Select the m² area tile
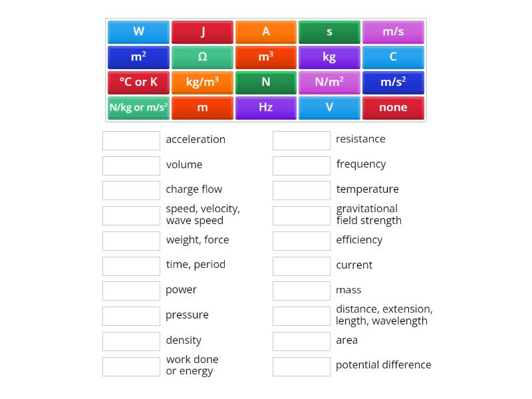The image size is (532, 399). click(138, 57)
